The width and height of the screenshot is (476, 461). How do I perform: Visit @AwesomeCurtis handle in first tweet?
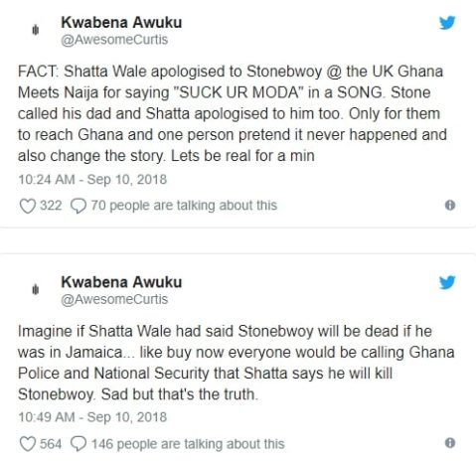(114, 40)
